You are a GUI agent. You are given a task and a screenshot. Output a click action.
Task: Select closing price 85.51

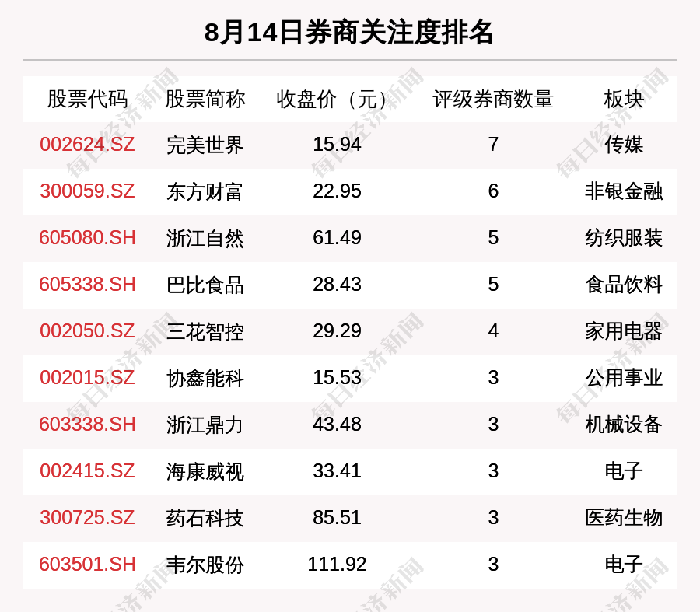pos(337,518)
